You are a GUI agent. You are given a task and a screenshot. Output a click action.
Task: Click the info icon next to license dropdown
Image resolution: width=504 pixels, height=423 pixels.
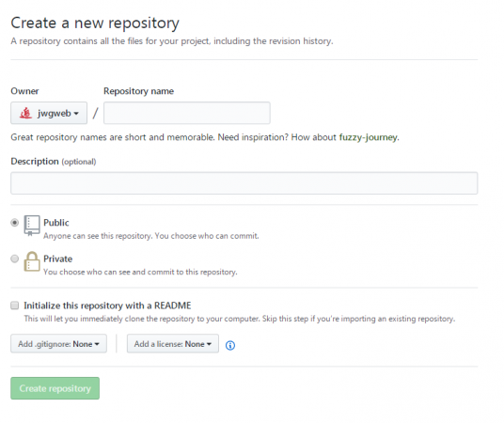230,346
